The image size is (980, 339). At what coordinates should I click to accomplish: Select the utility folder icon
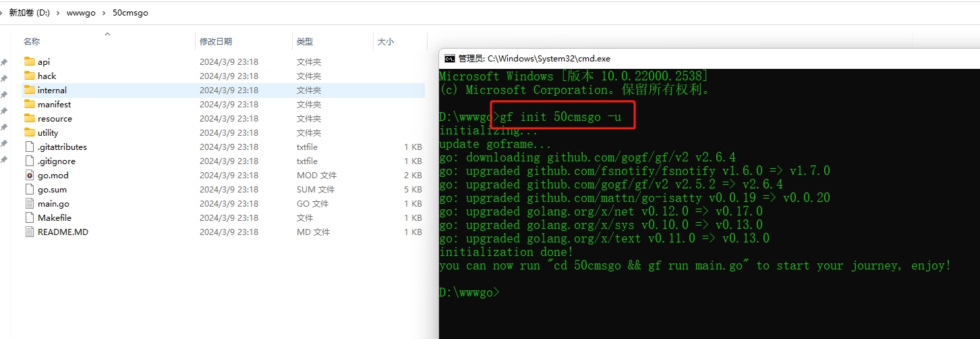point(29,132)
